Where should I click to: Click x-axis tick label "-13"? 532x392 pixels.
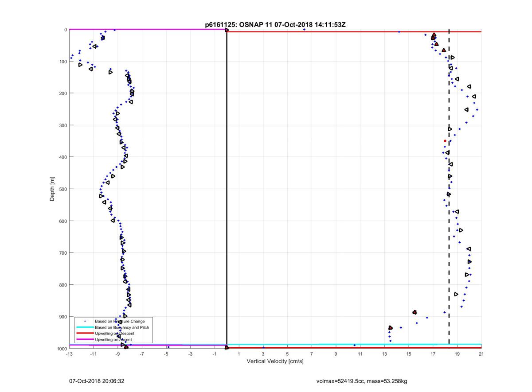click(69, 354)
